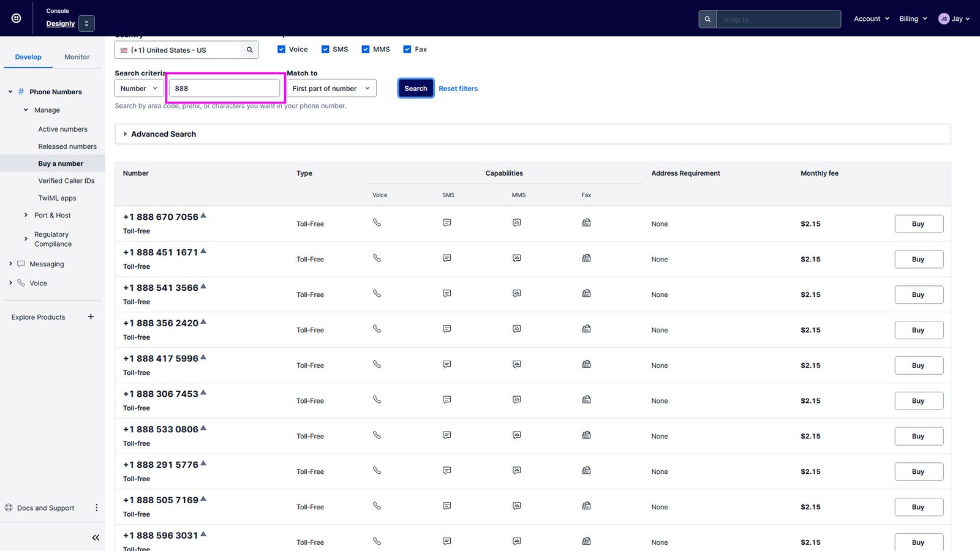Click the user avatar icon for Jay
Screen dimensions: 980x551
click(944, 19)
